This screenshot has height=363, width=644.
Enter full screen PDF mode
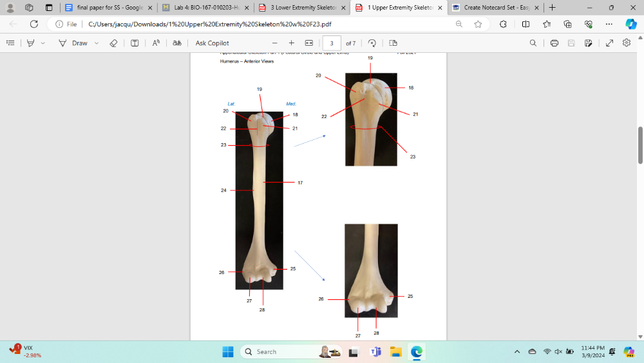609,43
